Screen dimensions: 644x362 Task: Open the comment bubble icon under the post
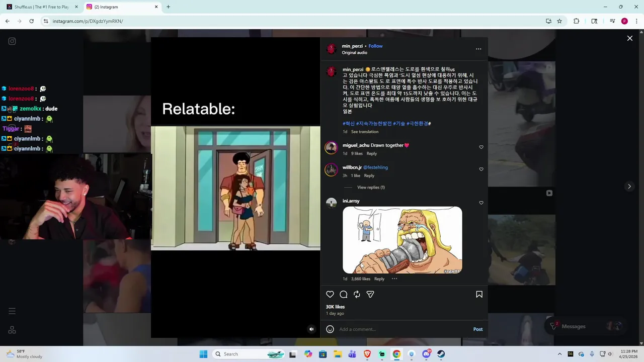[344, 295]
